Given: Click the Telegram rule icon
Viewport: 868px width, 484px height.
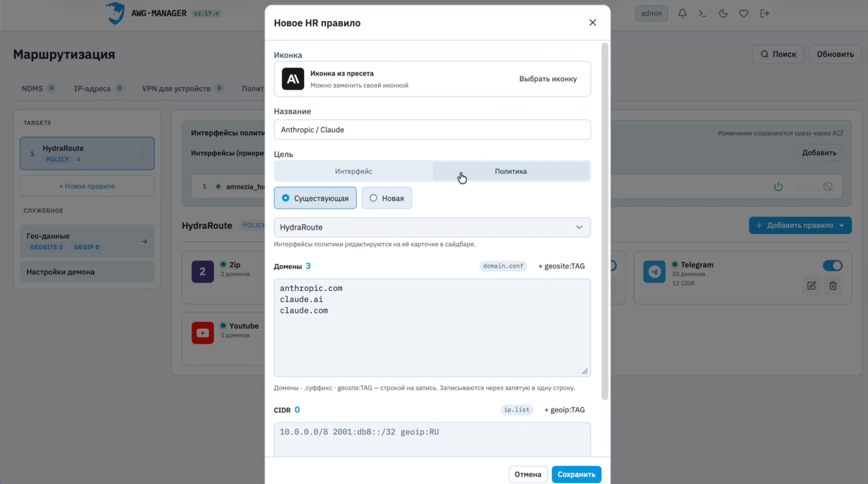Looking at the screenshot, I should point(654,272).
